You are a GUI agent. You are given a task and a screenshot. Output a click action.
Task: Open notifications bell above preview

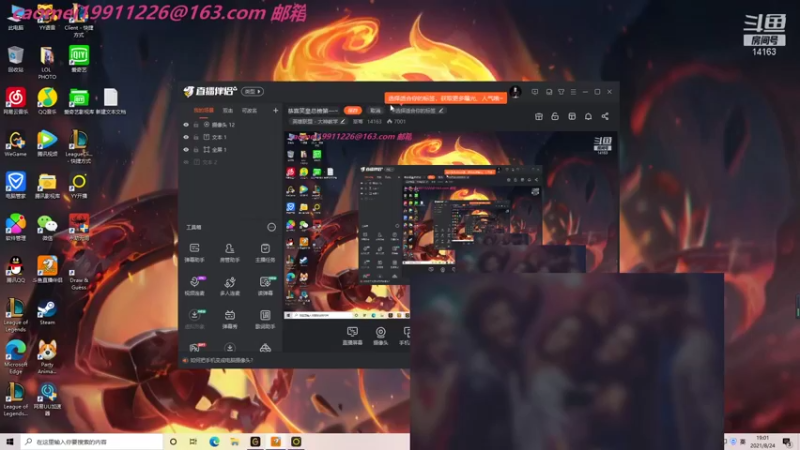pos(588,116)
